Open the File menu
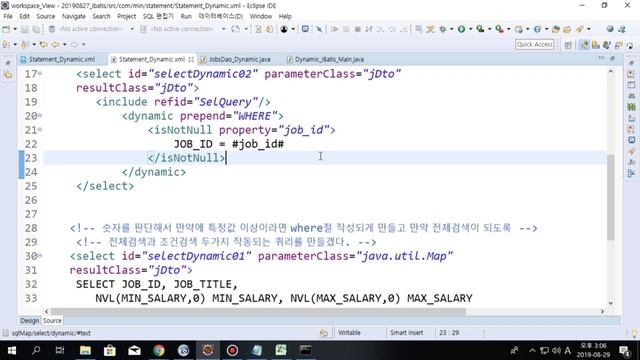The width and height of the screenshot is (640, 360). coord(8,16)
